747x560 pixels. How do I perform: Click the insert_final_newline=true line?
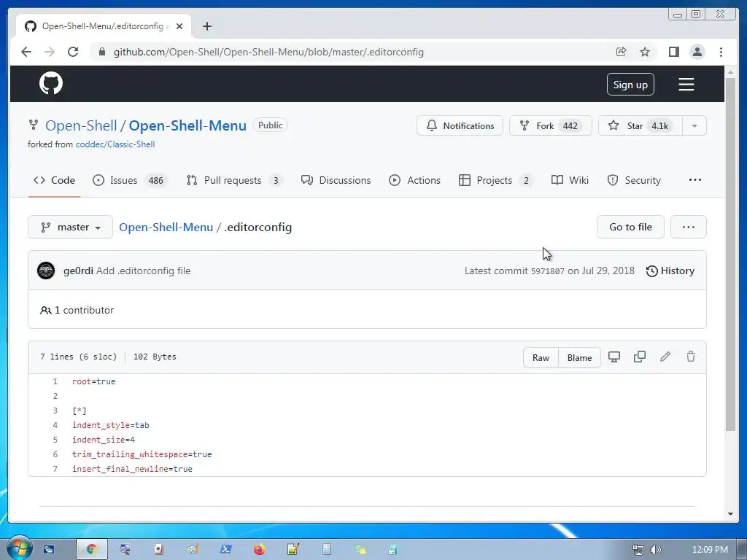[133, 469]
